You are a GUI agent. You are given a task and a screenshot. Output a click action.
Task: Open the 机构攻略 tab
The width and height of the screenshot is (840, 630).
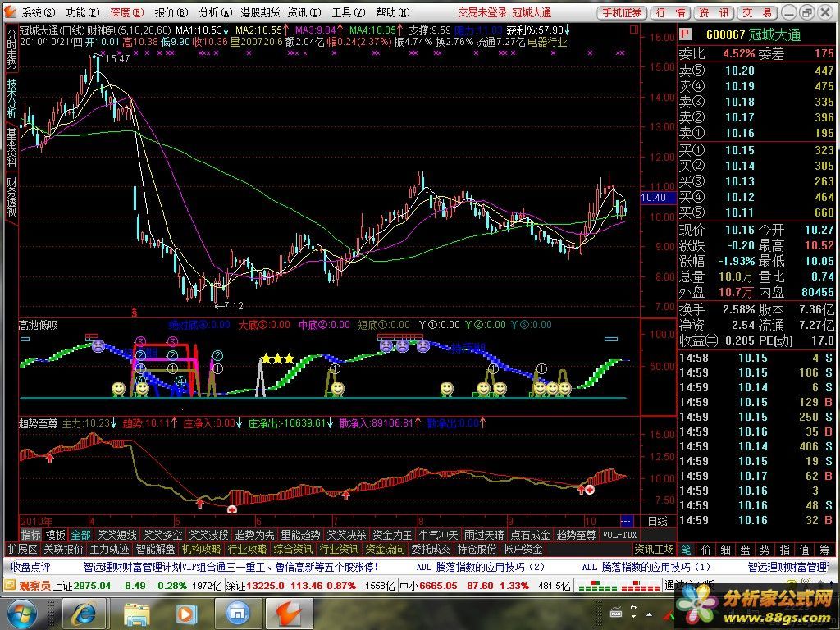202,549
